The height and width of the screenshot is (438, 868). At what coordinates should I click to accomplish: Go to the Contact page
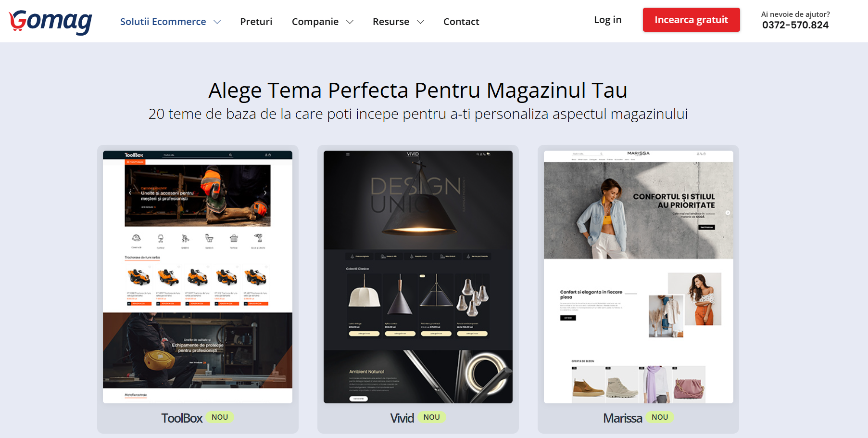pos(461,22)
